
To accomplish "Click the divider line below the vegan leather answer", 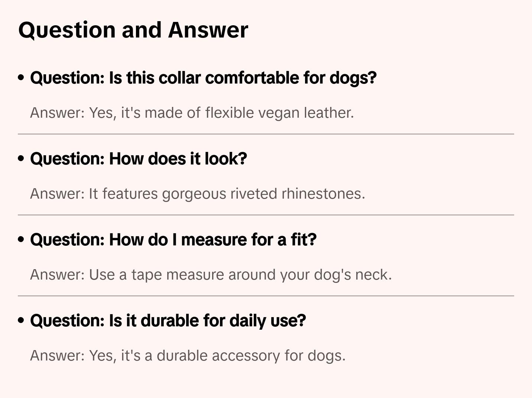I will pos(266,134).
